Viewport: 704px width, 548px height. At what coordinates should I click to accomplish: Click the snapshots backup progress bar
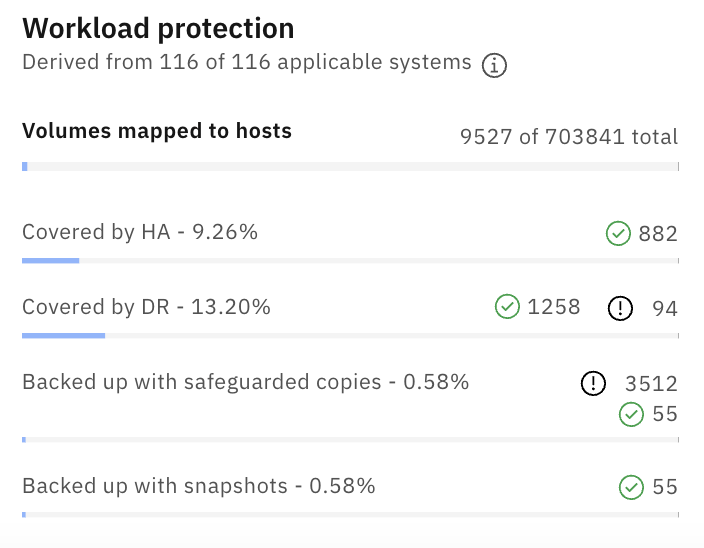(x=351, y=515)
